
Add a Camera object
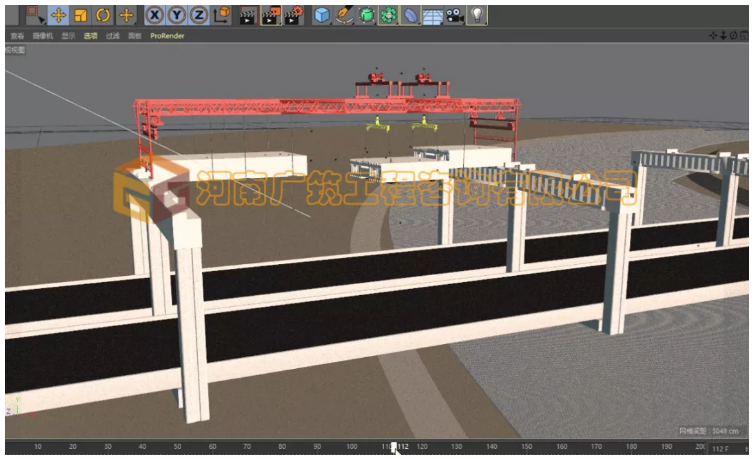click(454, 16)
